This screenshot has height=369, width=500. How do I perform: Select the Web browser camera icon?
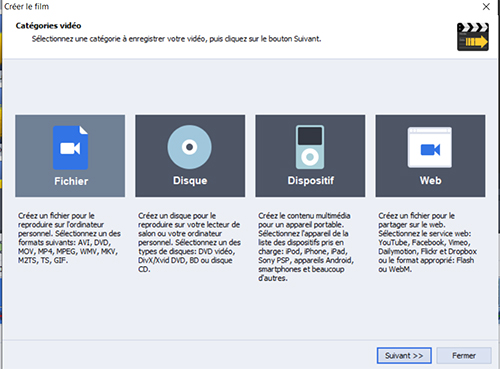coord(430,147)
